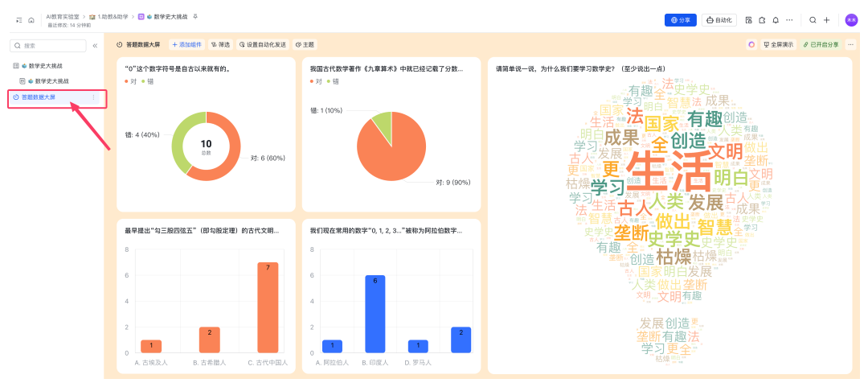Click the 分享 share button

pos(681,20)
